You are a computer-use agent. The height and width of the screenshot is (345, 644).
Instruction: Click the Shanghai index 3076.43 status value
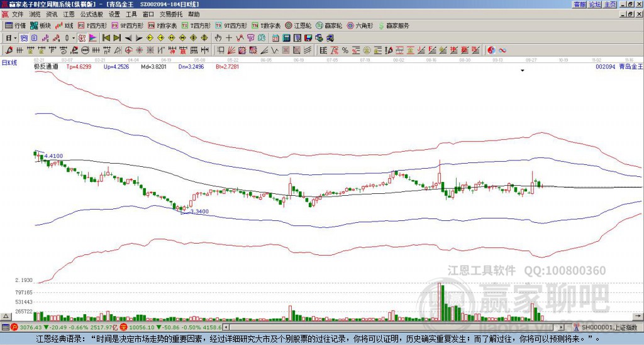(x=31, y=327)
